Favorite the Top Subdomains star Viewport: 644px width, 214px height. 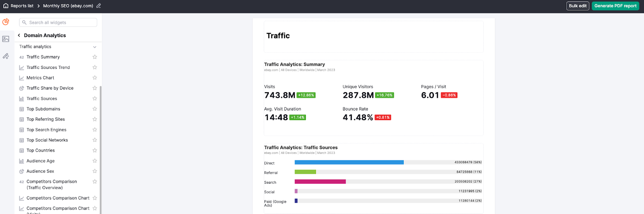tap(95, 109)
